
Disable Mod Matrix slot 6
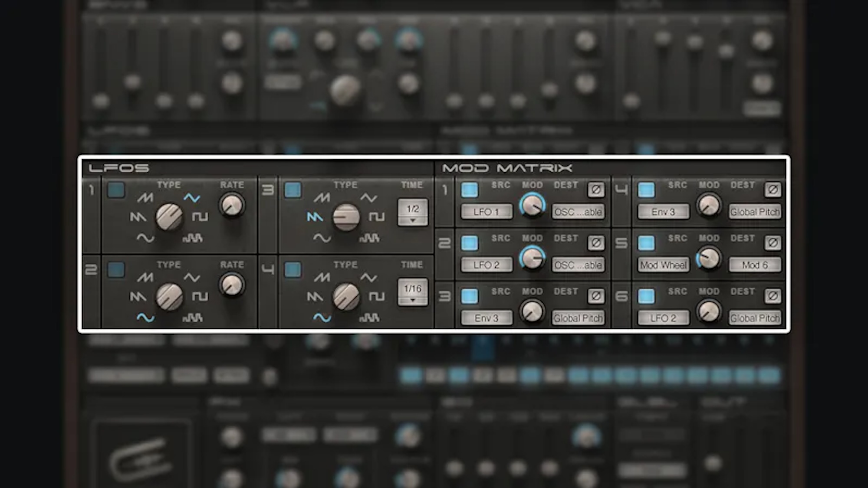(646, 296)
